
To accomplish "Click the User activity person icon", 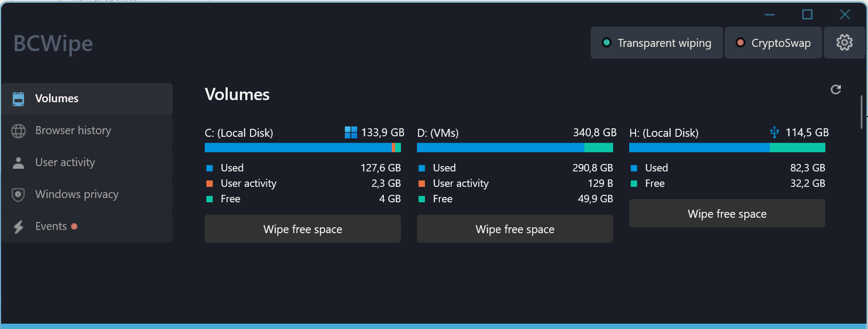I will click(19, 162).
